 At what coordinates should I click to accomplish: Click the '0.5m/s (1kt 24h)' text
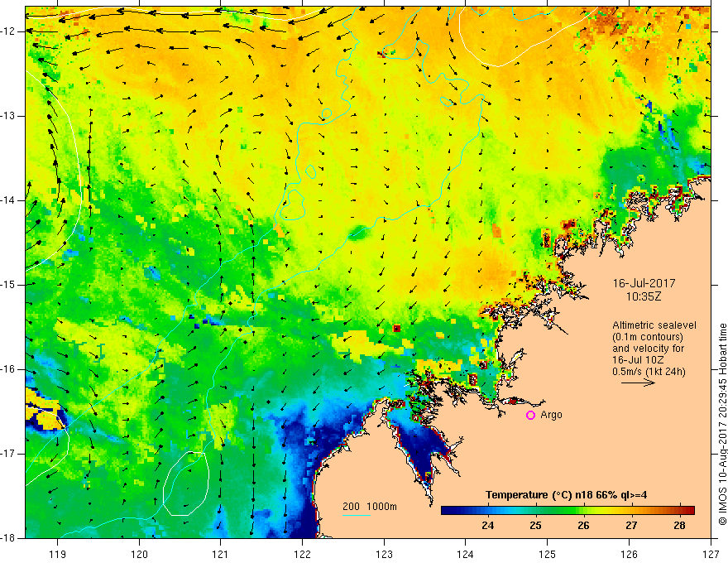(649, 372)
